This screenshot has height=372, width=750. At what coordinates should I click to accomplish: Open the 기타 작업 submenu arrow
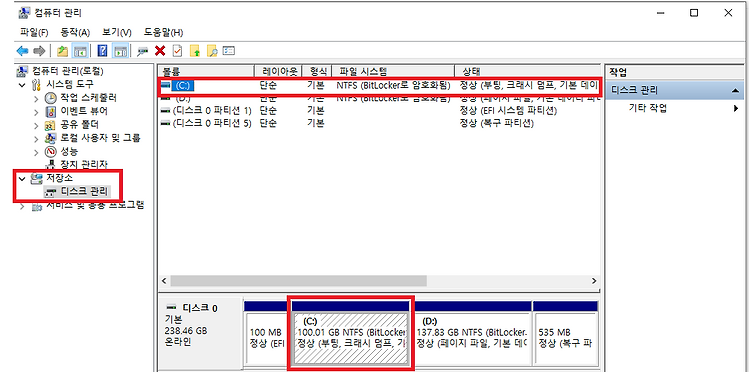[736, 108]
